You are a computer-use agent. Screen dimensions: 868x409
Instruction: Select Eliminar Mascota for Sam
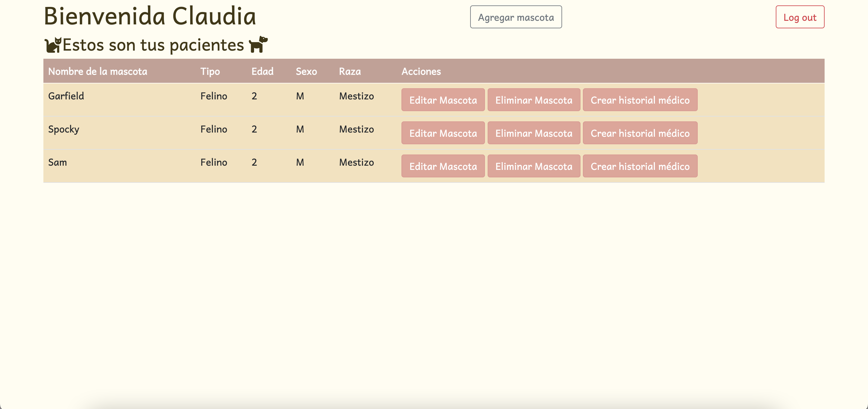(534, 166)
